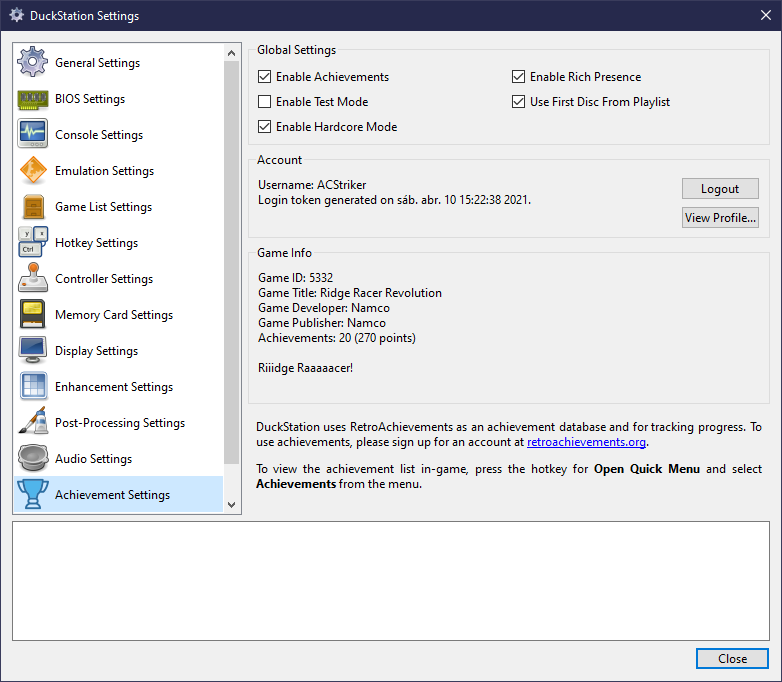Open Controller Settings label
The height and width of the screenshot is (682, 782).
point(104,278)
